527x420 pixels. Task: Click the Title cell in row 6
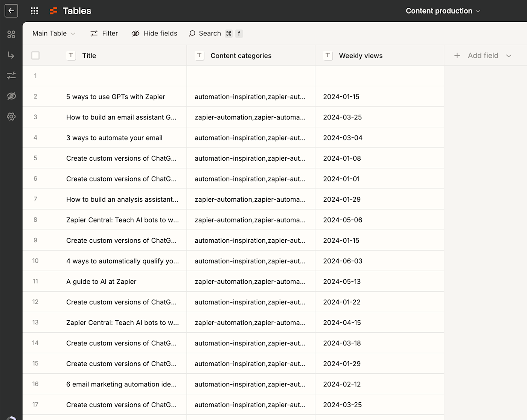pos(123,179)
